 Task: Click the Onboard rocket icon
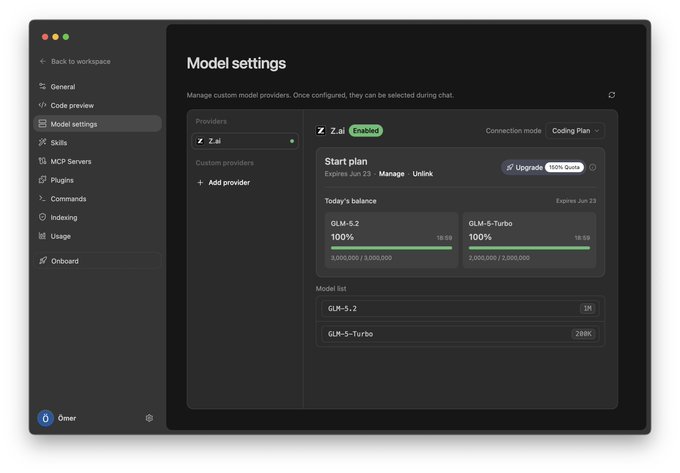click(x=43, y=261)
